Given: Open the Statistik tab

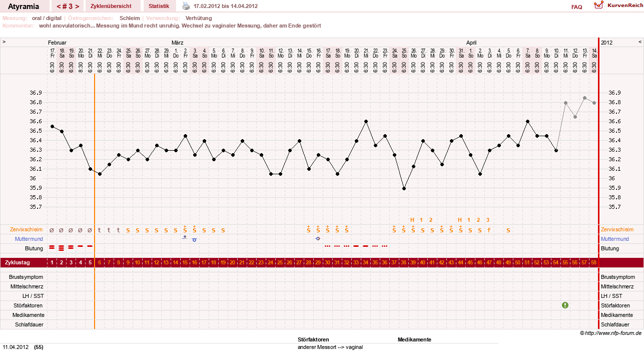Looking at the screenshot, I should pyautogui.click(x=159, y=6).
